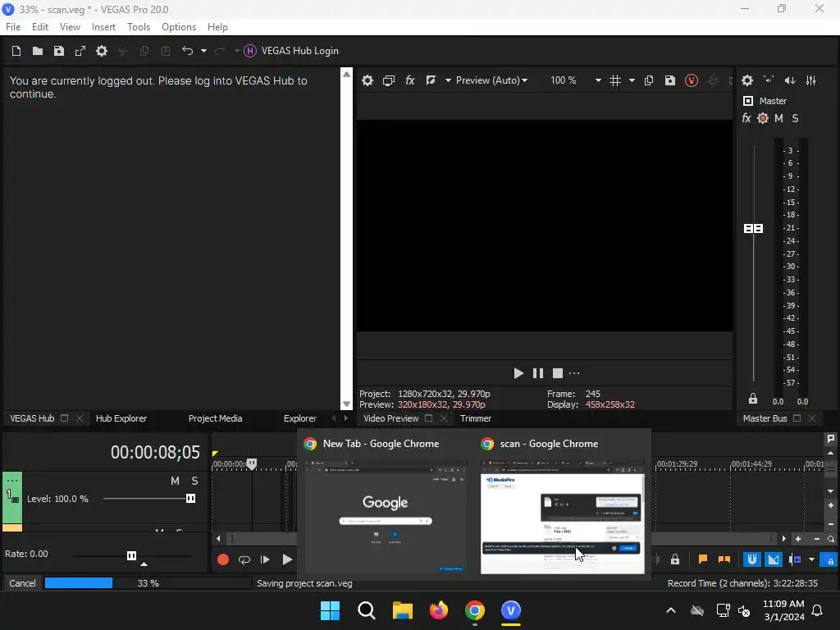Open the Tools menu

point(139,27)
